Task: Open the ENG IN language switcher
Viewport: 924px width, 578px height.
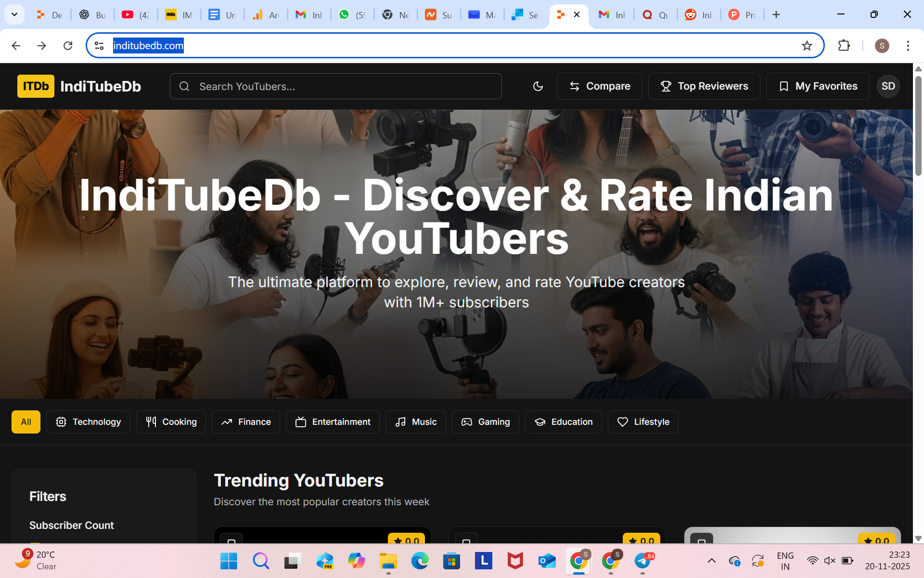Action: pos(784,561)
